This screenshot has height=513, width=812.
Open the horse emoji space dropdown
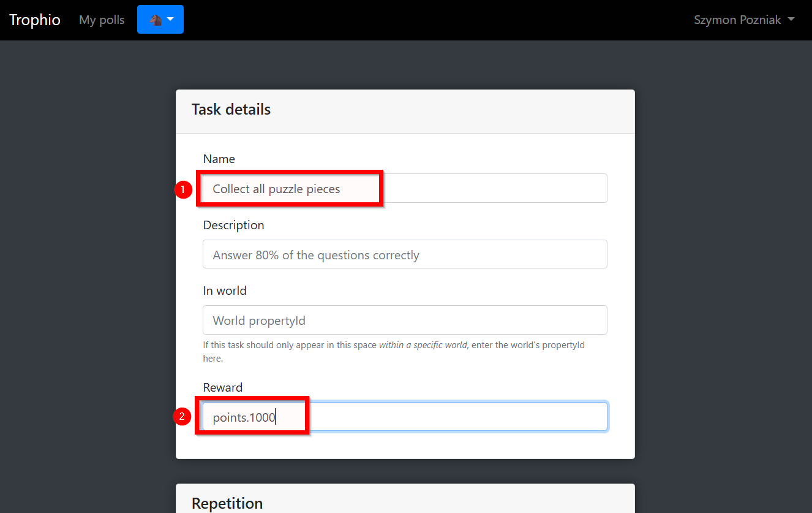[x=160, y=20]
